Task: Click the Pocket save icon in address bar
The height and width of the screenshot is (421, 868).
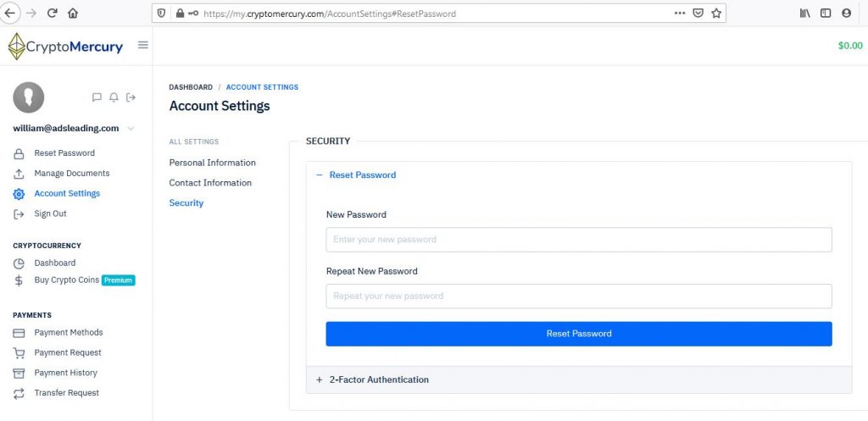Action: (x=698, y=14)
